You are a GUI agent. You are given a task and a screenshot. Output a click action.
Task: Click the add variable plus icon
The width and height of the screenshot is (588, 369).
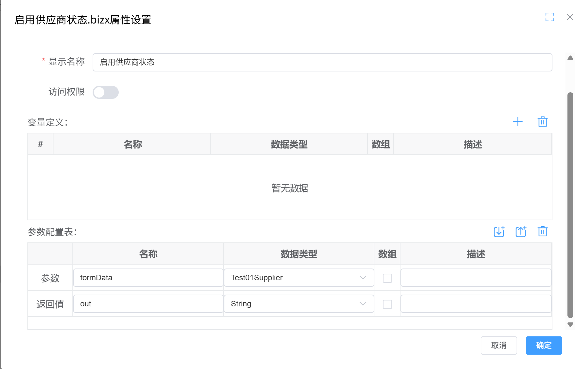(518, 122)
